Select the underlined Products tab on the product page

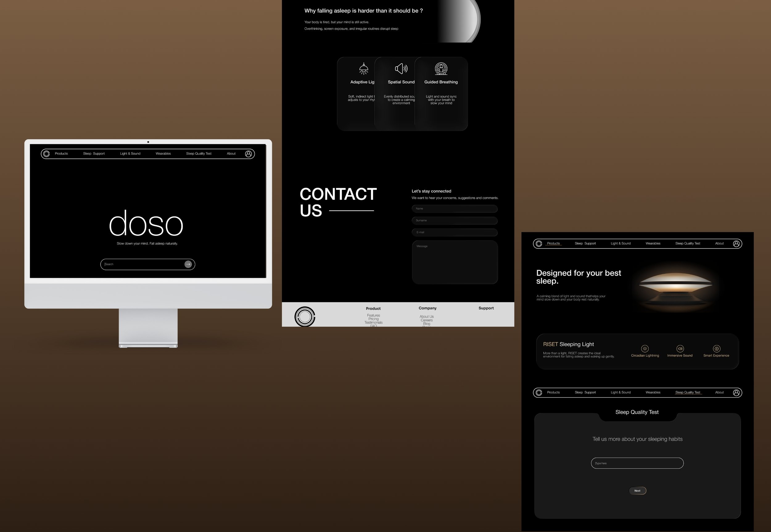coord(553,244)
